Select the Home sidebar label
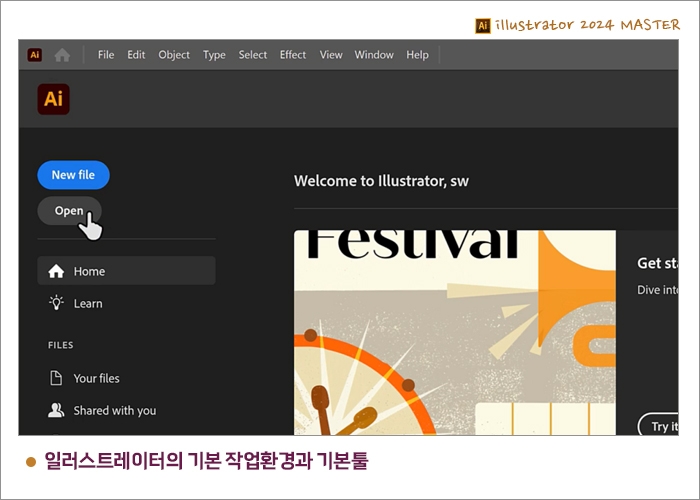 point(89,271)
